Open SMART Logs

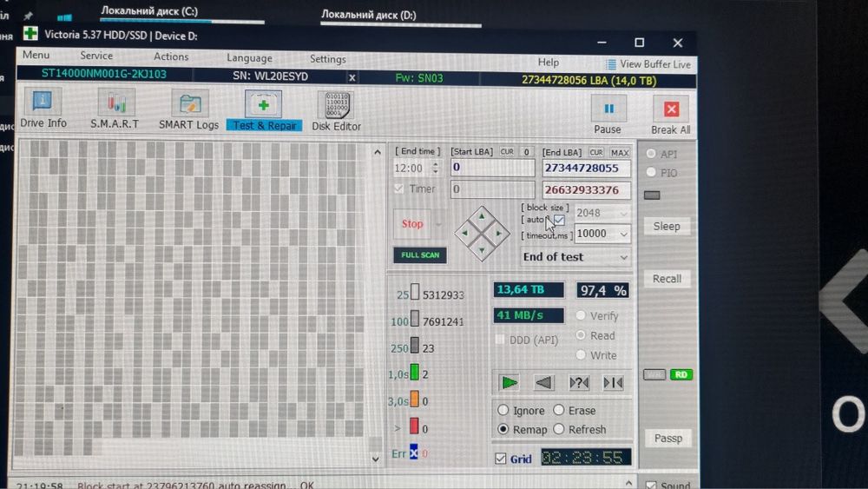(188, 110)
